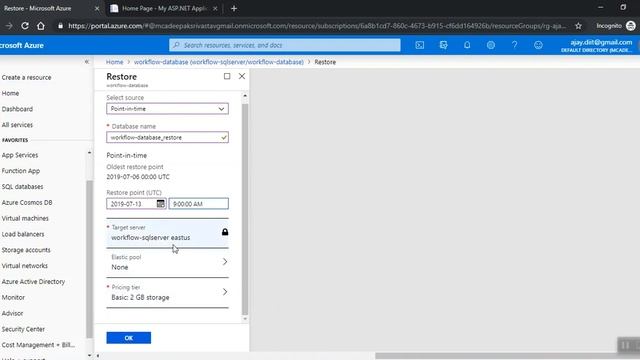Screen dimensions: 640x360
Task: Bookmark this page with the star
Action: pyautogui.click(x=578, y=26)
